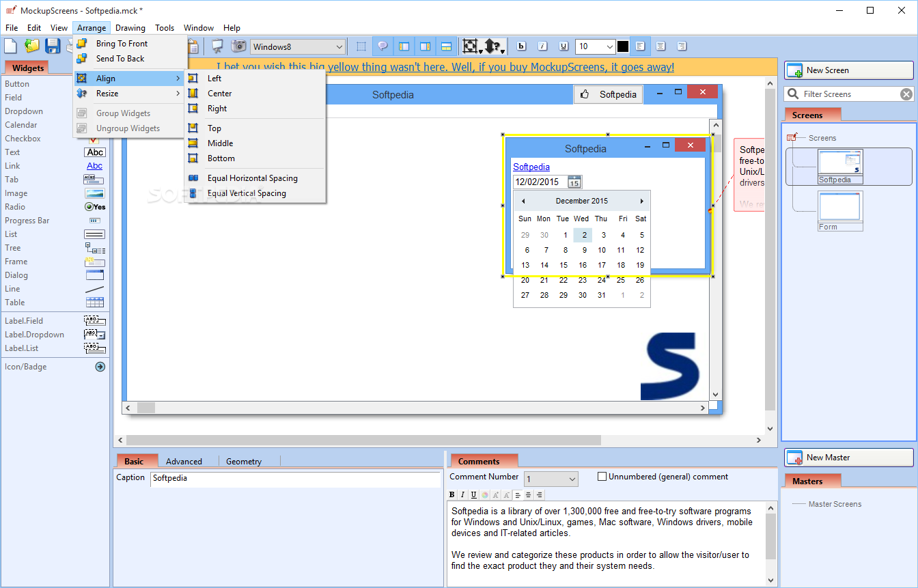This screenshot has height=588, width=918.
Task: Click the save floppy disk icon
Action: coord(53,46)
